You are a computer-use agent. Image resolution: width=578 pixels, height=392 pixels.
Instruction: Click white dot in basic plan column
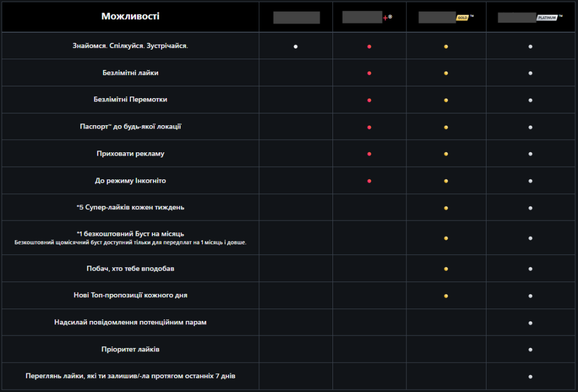(296, 46)
